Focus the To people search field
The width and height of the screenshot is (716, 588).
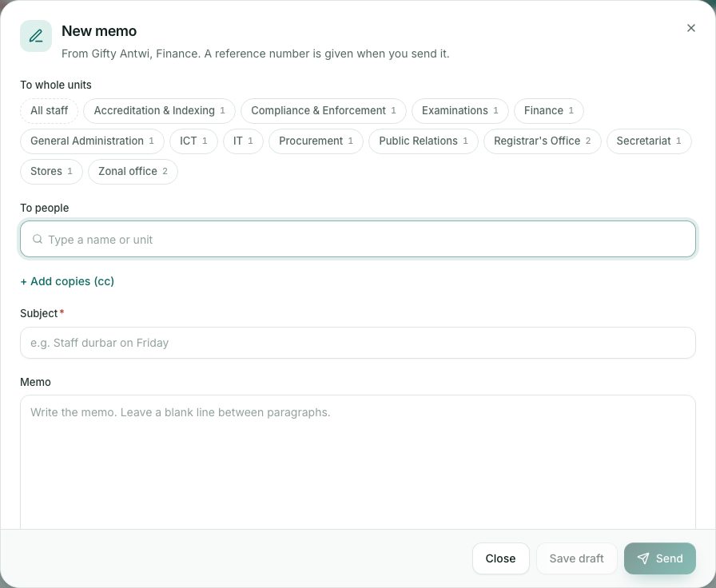point(358,239)
